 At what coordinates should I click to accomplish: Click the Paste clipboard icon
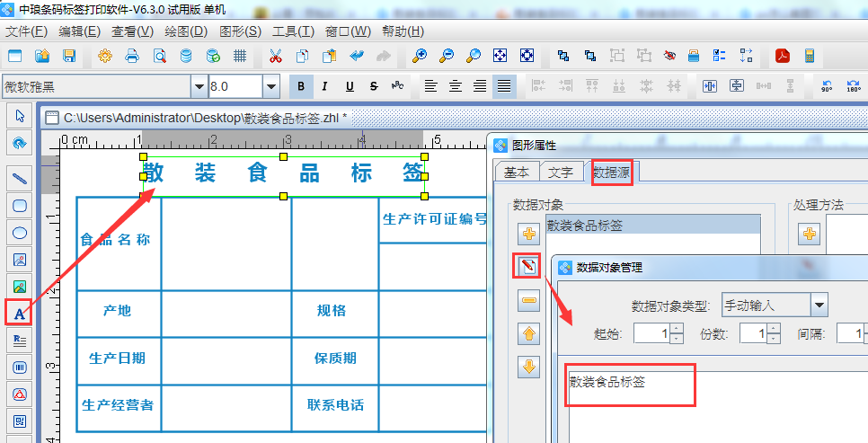tap(330, 56)
